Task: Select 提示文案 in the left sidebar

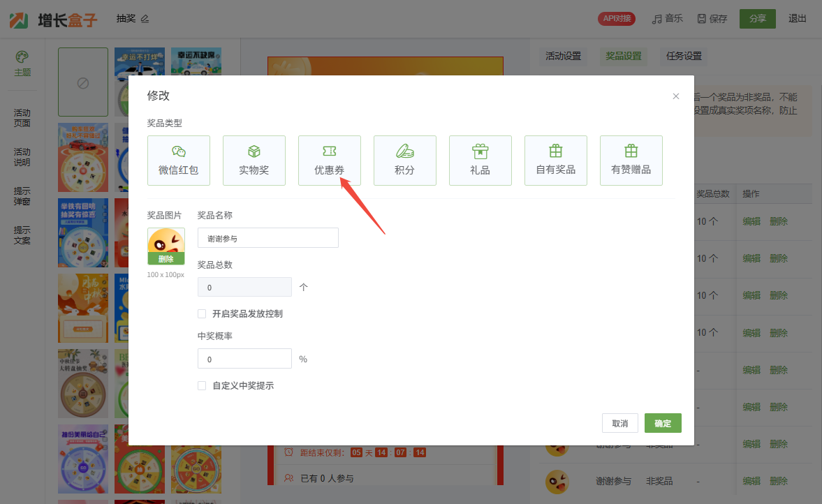Action: 22,235
